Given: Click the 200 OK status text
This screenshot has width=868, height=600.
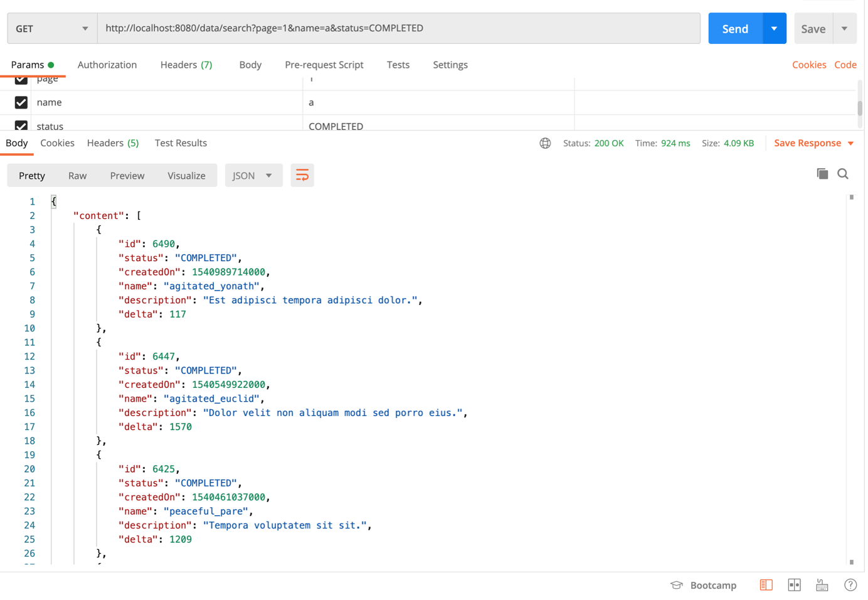Looking at the screenshot, I should click(x=609, y=143).
